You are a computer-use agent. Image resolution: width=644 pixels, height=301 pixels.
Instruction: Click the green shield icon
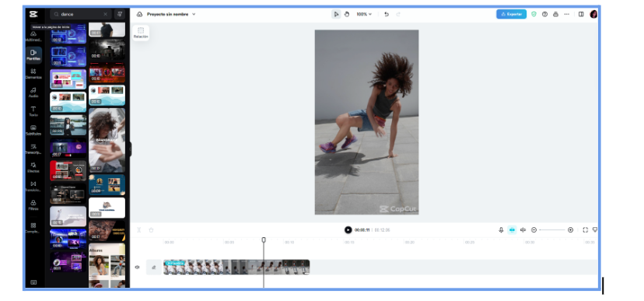coord(534,14)
